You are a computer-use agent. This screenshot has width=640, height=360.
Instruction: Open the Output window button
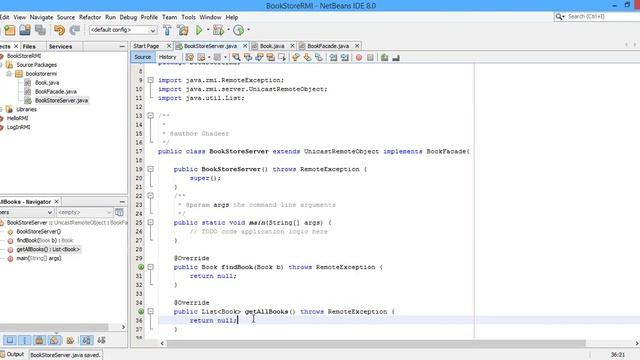pos(12,354)
